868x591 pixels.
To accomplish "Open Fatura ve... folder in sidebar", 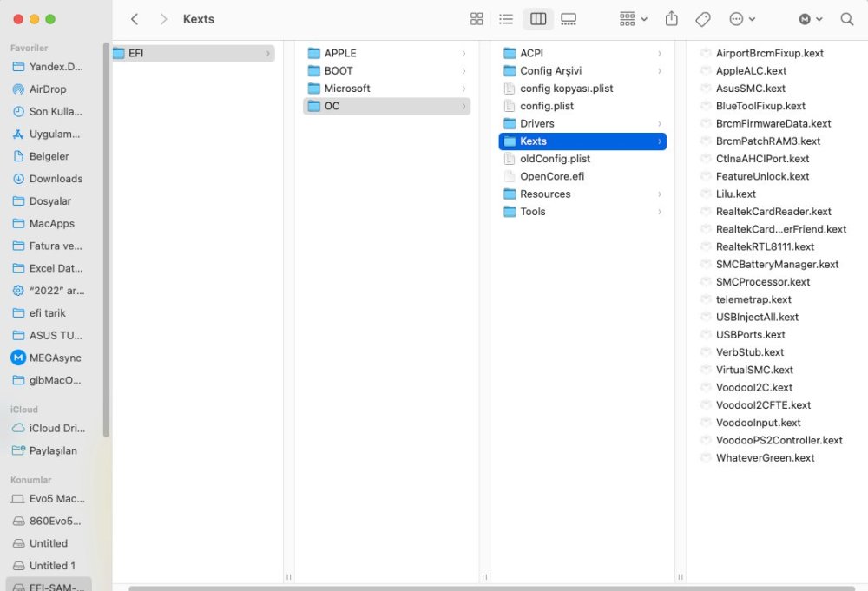I will click(48, 246).
